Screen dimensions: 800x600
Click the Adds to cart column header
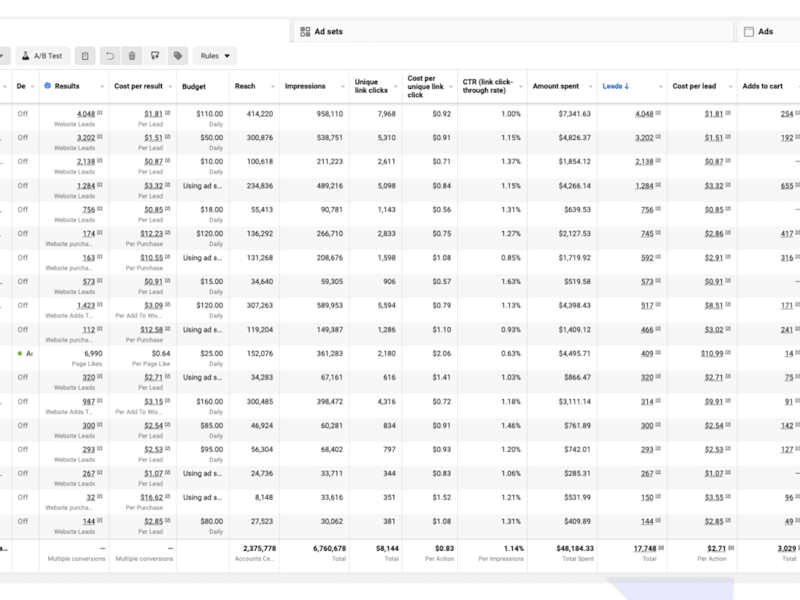762,86
